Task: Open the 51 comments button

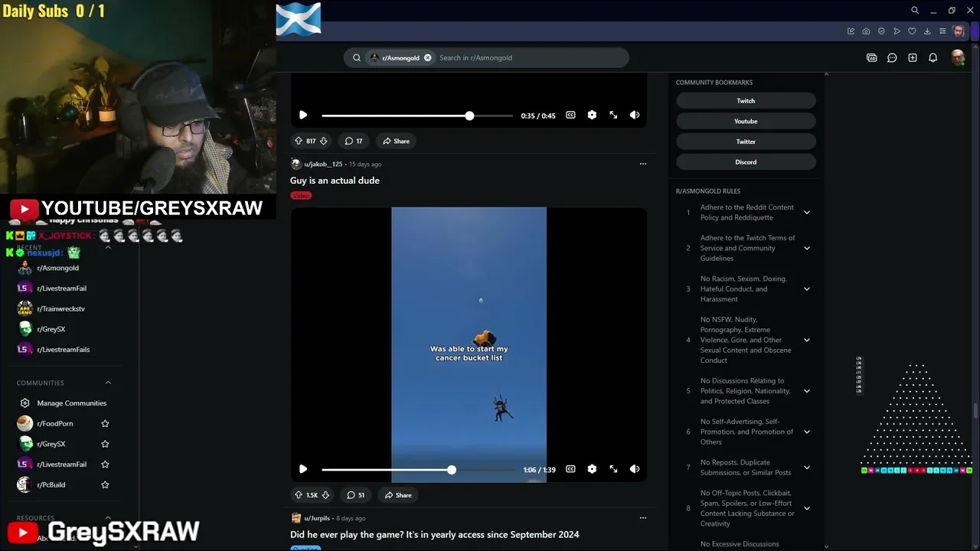Action: coord(356,495)
